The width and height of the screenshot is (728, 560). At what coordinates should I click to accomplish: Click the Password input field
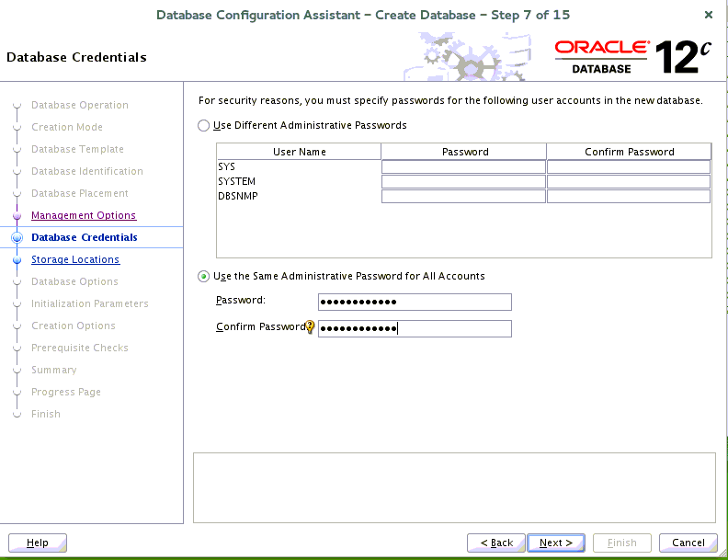pyautogui.click(x=415, y=303)
